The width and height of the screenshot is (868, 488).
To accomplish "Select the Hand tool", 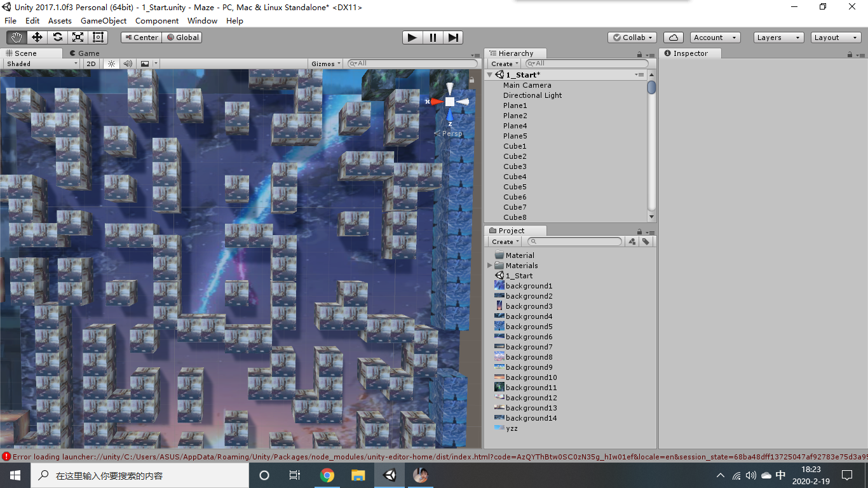I will pos(17,37).
